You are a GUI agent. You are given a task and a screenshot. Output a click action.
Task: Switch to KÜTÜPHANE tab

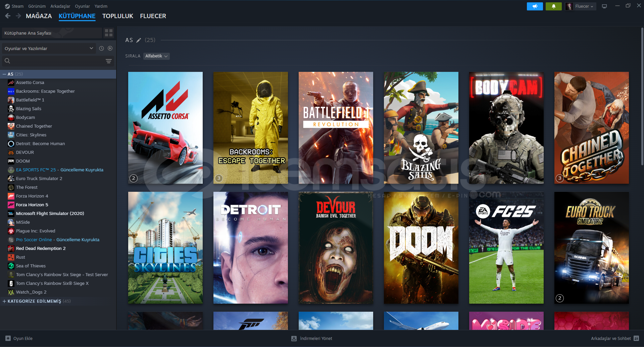pos(77,16)
